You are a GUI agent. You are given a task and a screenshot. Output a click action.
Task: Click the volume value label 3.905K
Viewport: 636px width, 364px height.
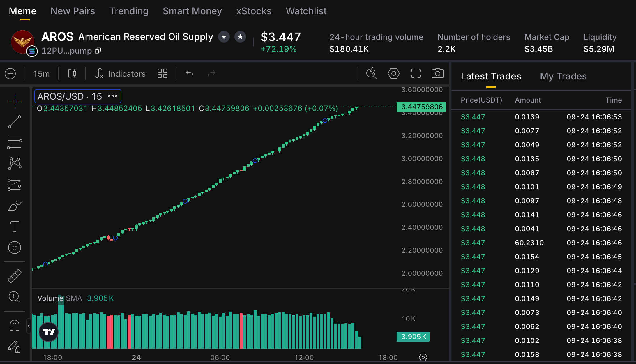[413, 337]
